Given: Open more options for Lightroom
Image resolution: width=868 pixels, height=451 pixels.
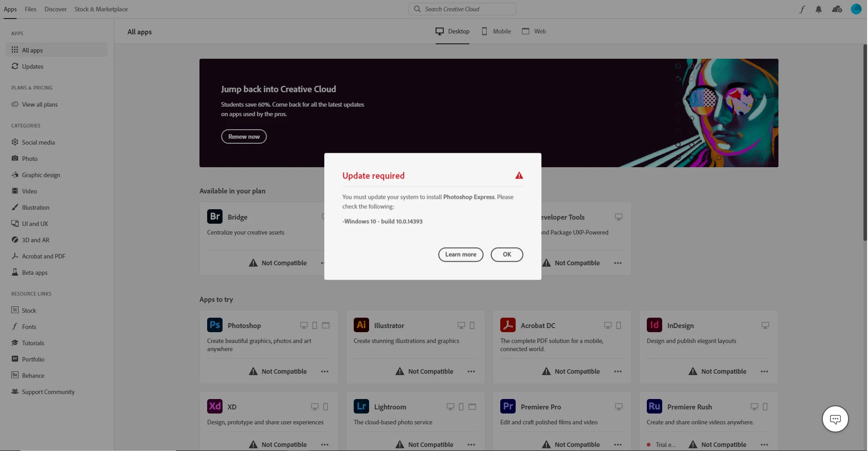Looking at the screenshot, I should pos(471,445).
